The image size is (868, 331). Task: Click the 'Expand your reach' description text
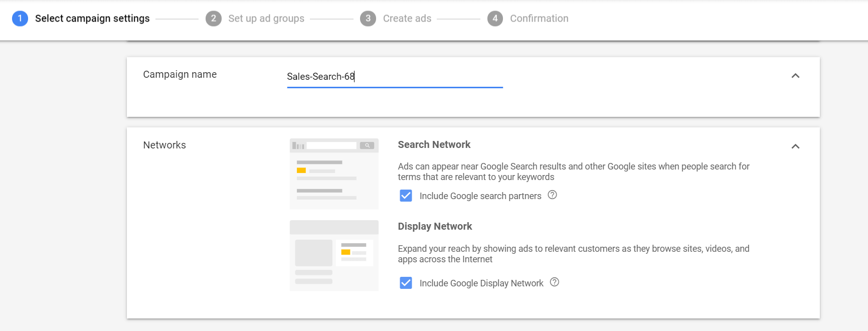point(574,254)
